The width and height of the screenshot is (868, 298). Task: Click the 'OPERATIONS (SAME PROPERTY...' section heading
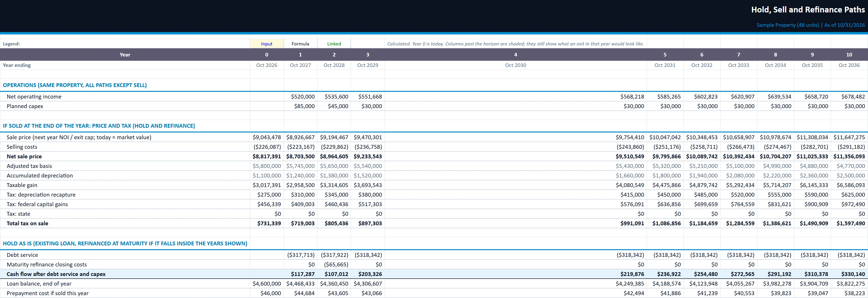tap(75, 85)
